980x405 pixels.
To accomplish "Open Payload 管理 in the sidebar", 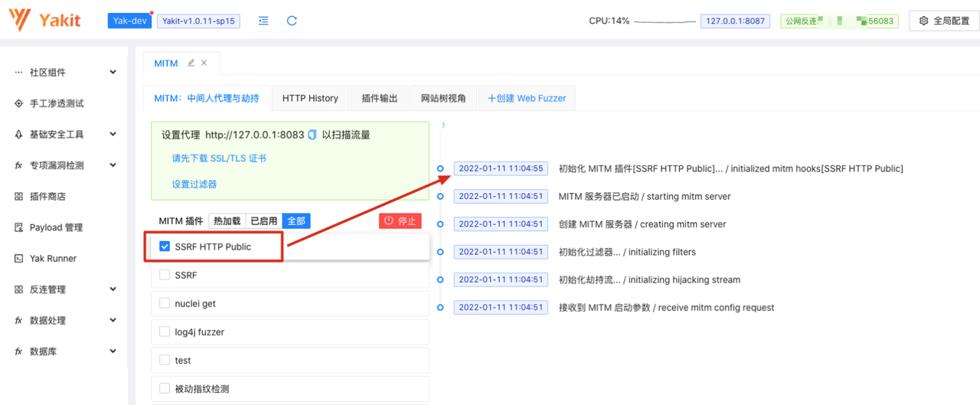I will tap(56, 227).
